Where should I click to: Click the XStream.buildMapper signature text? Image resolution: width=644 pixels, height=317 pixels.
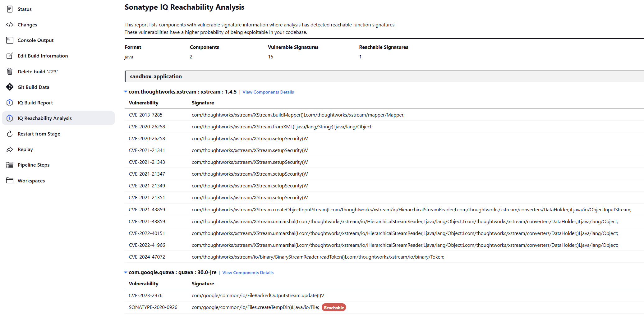(x=298, y=115)
